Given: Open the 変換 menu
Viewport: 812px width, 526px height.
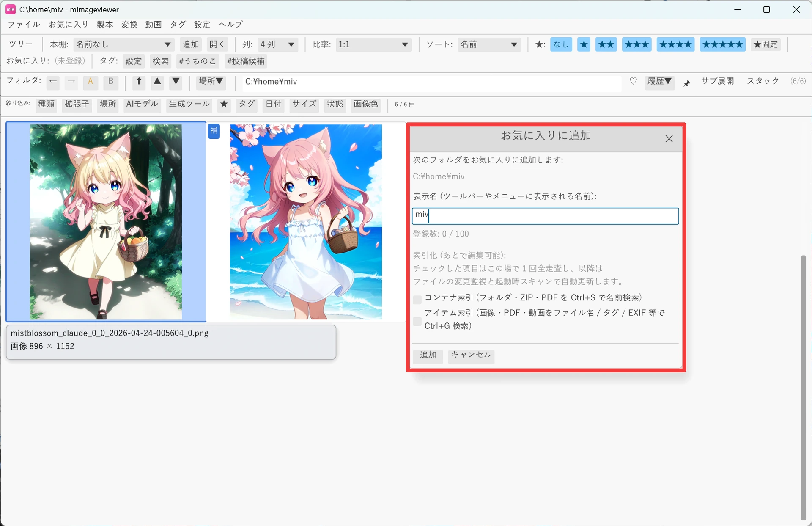Looking at the screenshot, I should [x=129, y=25].
